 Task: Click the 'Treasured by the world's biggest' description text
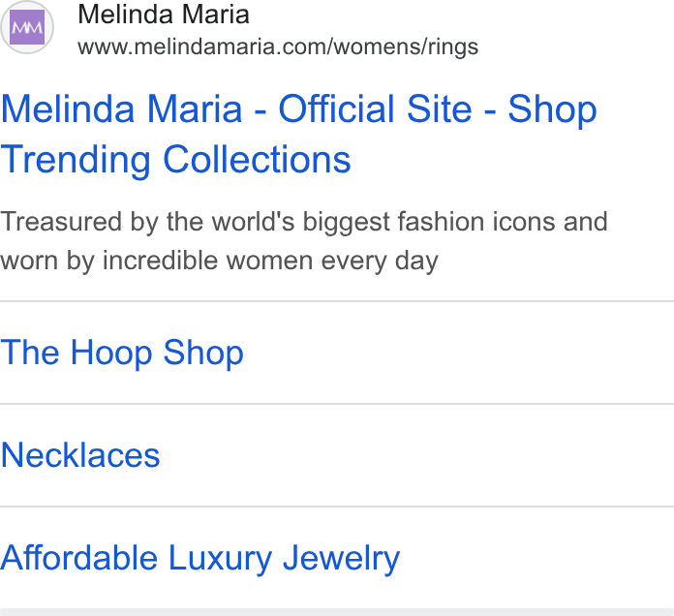(x=195, y=222)
